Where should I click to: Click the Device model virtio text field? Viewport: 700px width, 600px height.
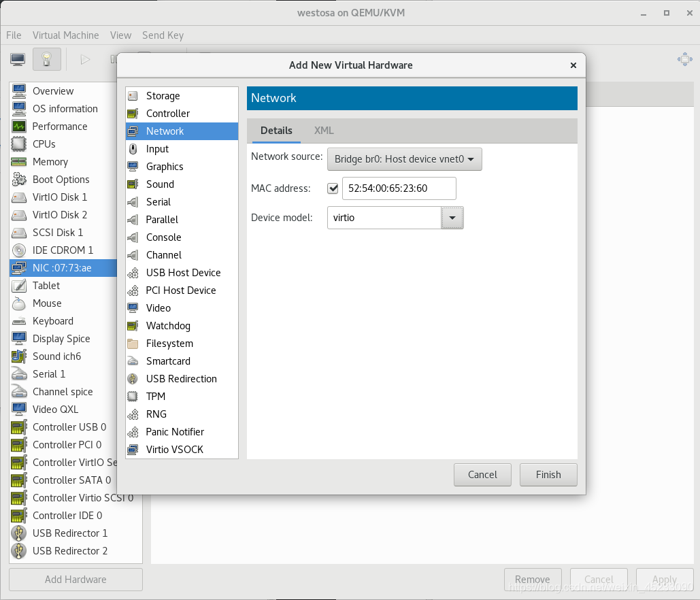[x=384, y=218]
